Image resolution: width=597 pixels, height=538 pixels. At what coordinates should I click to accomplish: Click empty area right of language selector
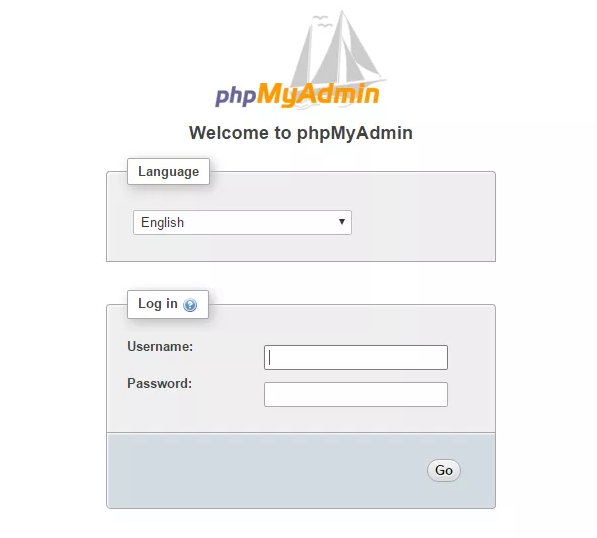click(423, 222)
